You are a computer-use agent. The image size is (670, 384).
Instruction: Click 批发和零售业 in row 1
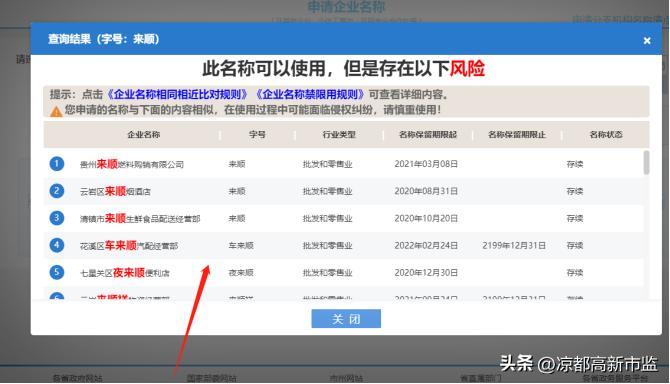click(x=327, y=164)
